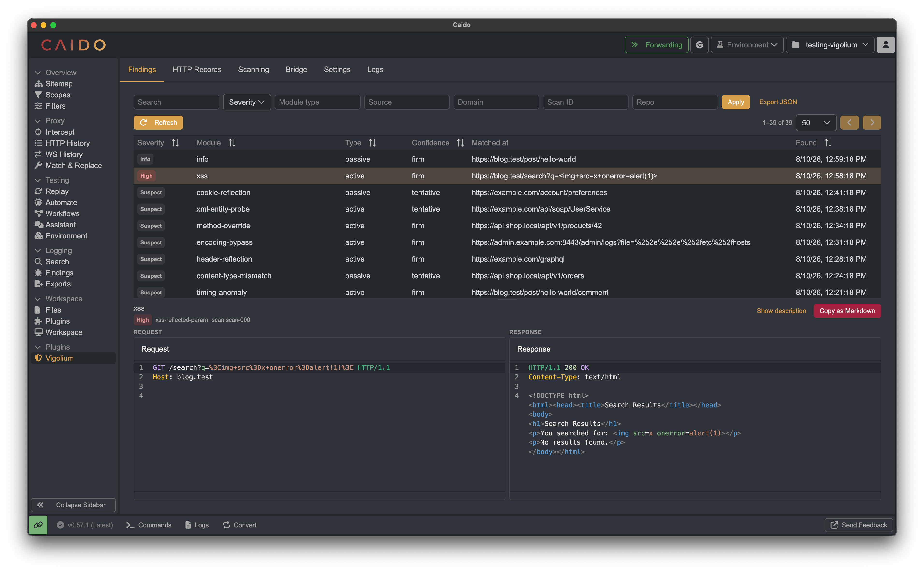924x572 pixels.
Task: Collapse the Workspace sidebar section
Action: click(x=59, y=299)
